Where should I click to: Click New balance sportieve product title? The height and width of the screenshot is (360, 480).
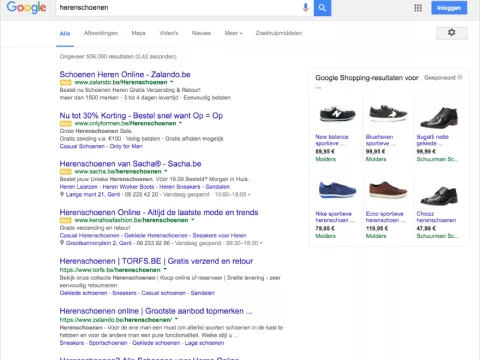coord(332,140)
